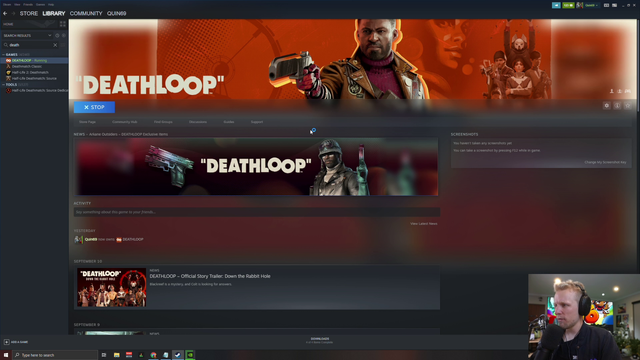Click the Windows taskbar search box
This screenshot has width=640, height=360.
pos(55,355)
